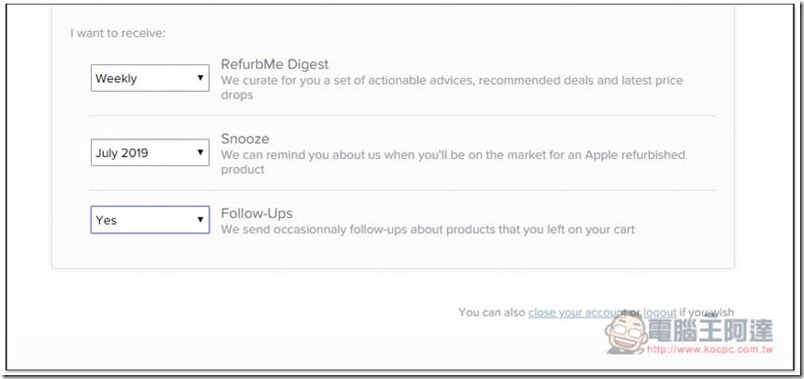Open the Snooze dropdown showing July 2019

pyautogui.click(x=150, y=152)
